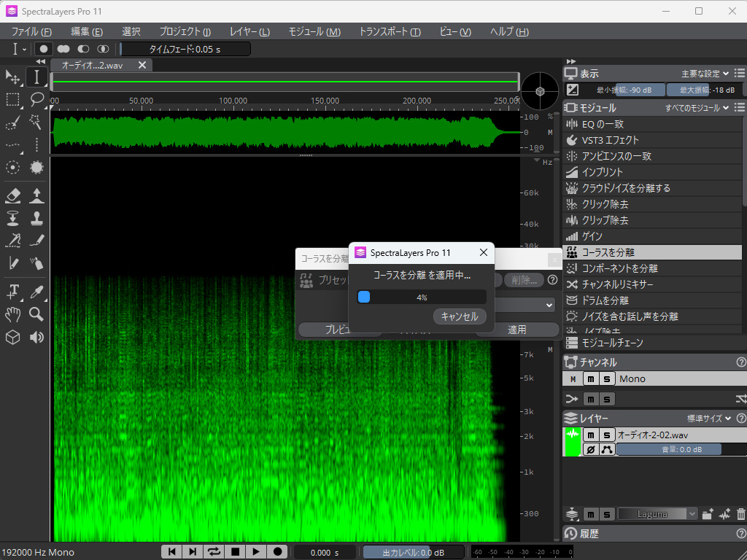Open the すべてのモジュール filter dropdown
This screenshot has height=560, width=747.
point(697,108)
